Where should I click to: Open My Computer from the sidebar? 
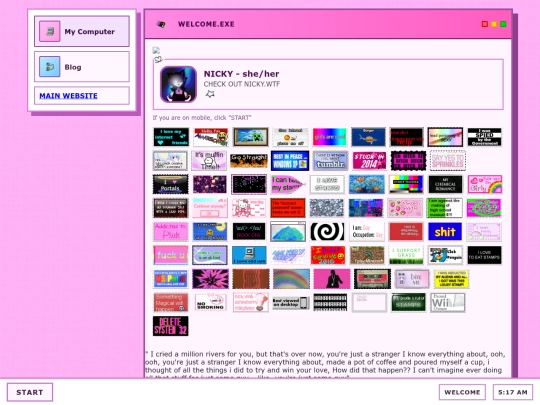[82, 31]
